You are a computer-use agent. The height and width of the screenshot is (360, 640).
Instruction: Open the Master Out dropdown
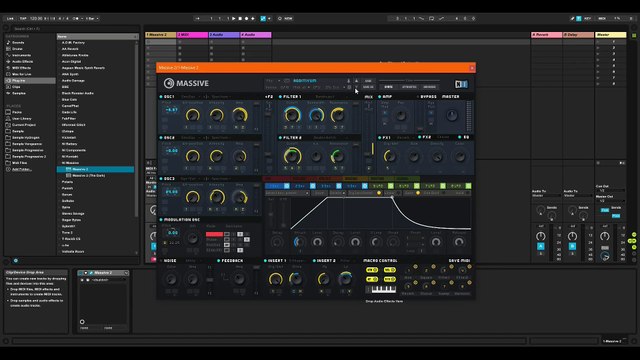pyautogui.click(x=610, y=201)
